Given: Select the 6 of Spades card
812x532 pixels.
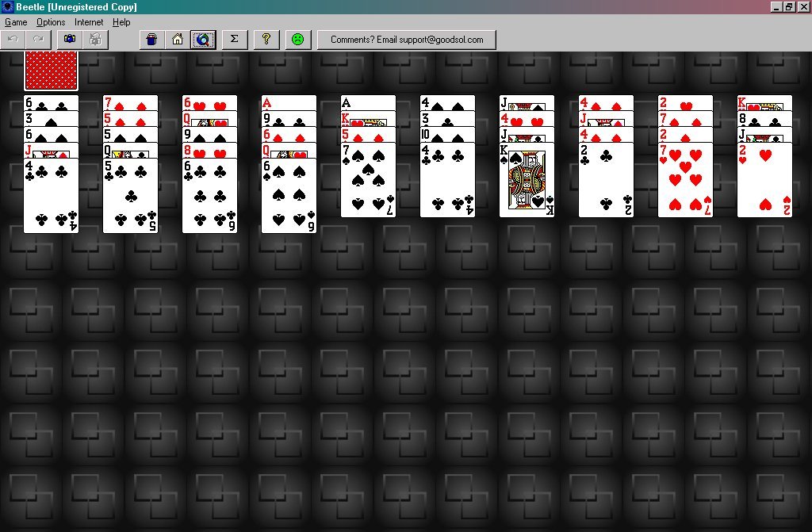Looking at the screenshot, I should [289, 197].
